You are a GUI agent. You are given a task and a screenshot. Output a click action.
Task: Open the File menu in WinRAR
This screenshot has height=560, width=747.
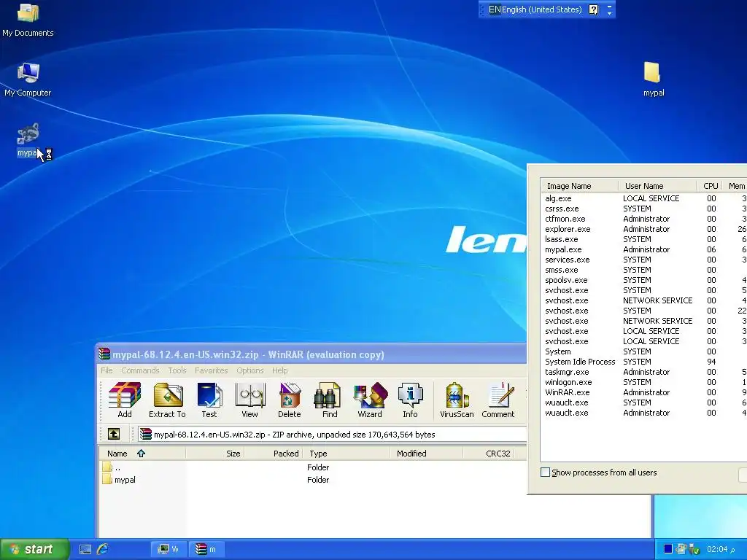click(107, 370)
